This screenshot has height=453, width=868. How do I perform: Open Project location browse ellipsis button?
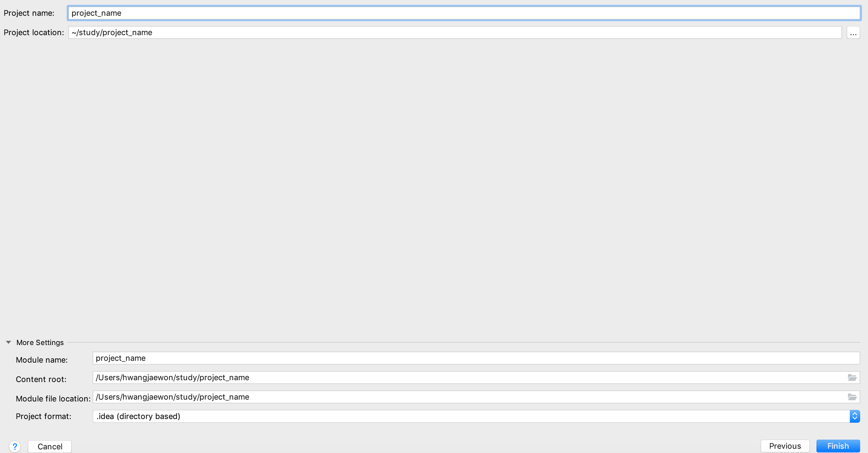click(853, 33)
